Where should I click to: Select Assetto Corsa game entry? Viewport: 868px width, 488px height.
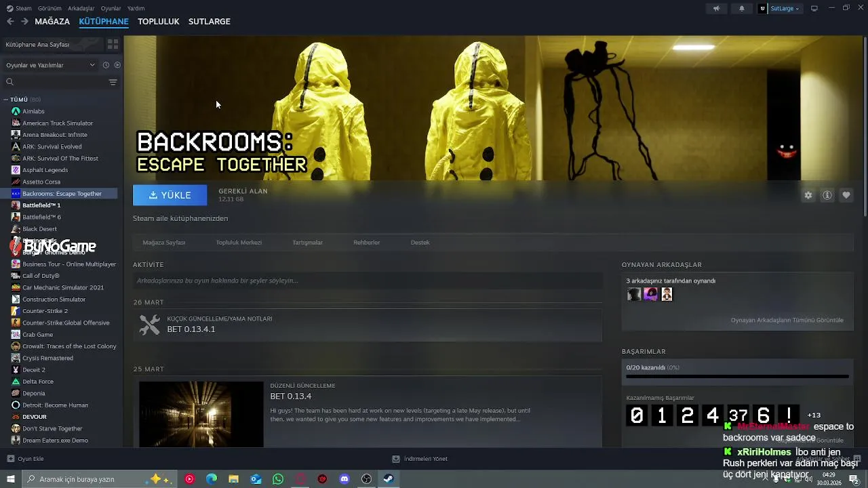41,182
